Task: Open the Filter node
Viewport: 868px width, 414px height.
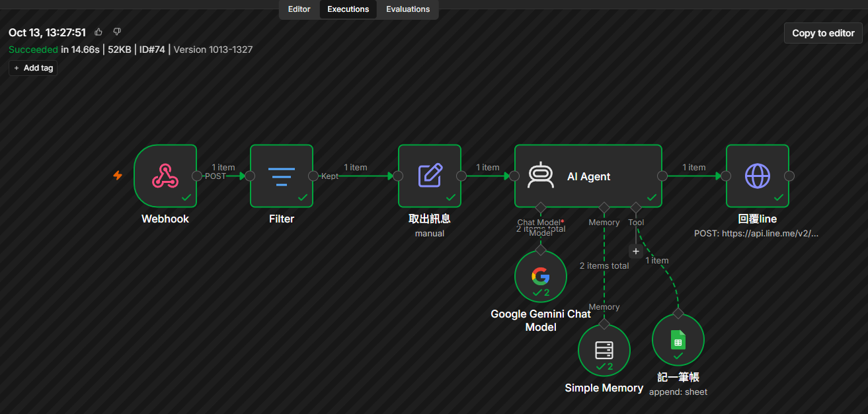Action: 282,176
